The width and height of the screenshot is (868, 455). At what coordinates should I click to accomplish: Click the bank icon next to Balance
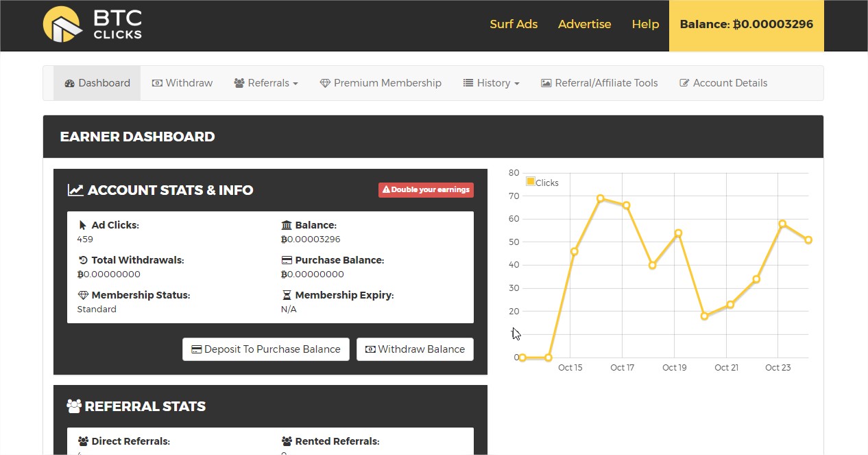point(287,225)
